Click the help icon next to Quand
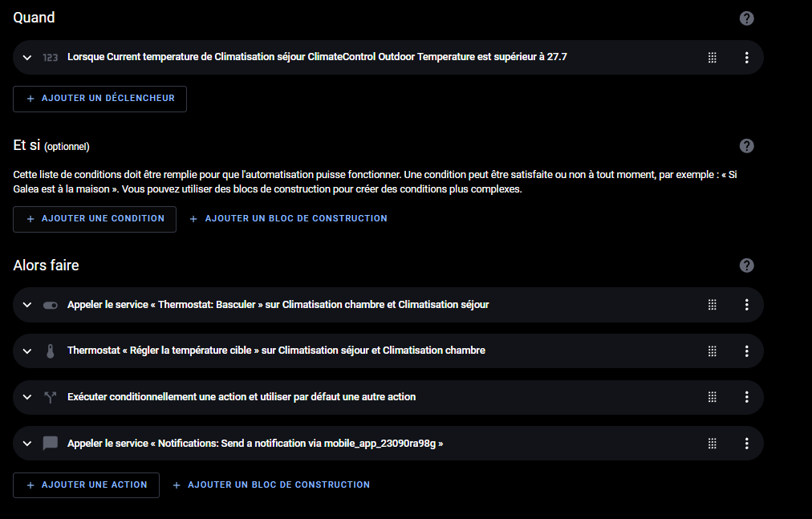The image size is (812, 519). [746, 17]
